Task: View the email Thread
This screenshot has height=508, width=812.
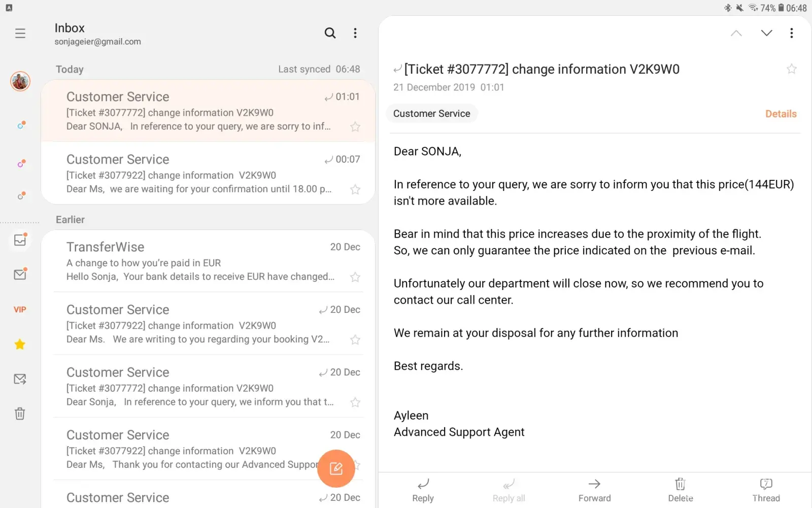Action: 766,490
